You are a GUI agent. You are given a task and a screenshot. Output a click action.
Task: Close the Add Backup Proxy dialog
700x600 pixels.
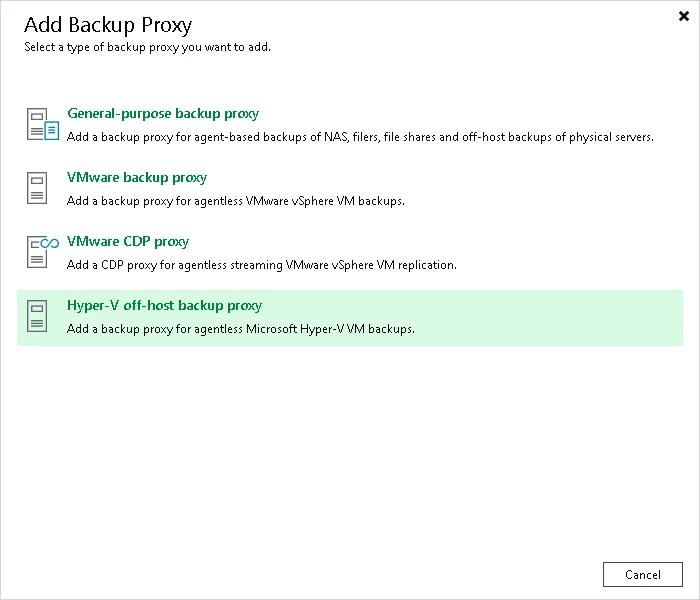pos(681,17)
